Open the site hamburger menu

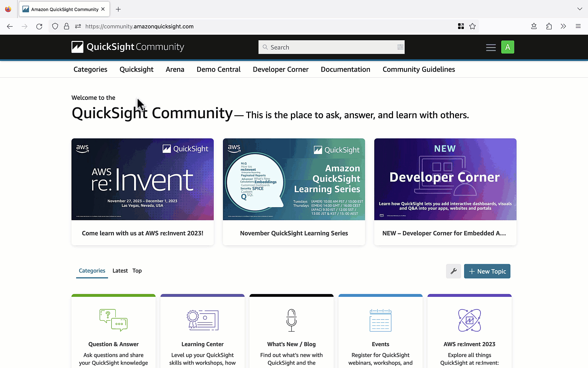491,47
